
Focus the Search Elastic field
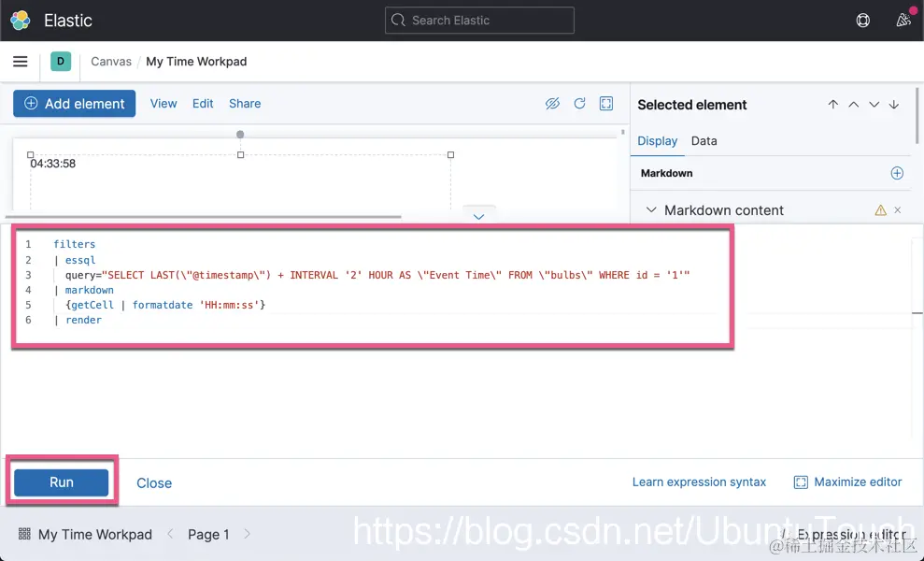[x=479, y=20]
